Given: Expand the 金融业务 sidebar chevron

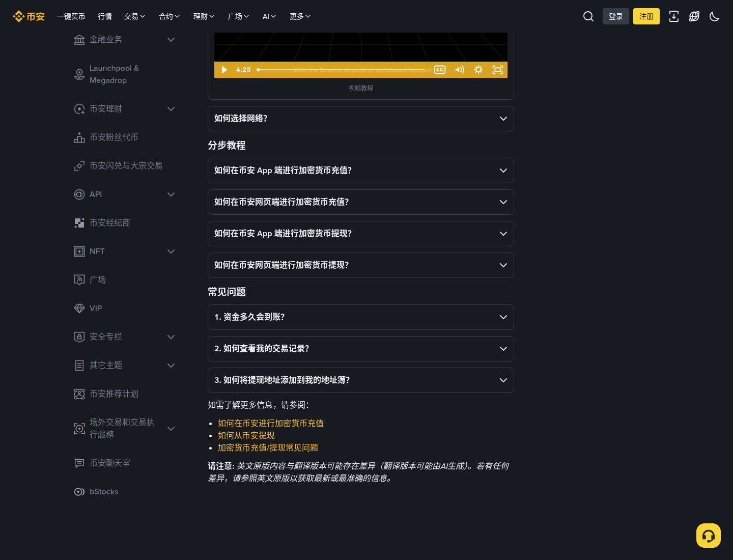Looking at the screenshot, I should (171, 40).
